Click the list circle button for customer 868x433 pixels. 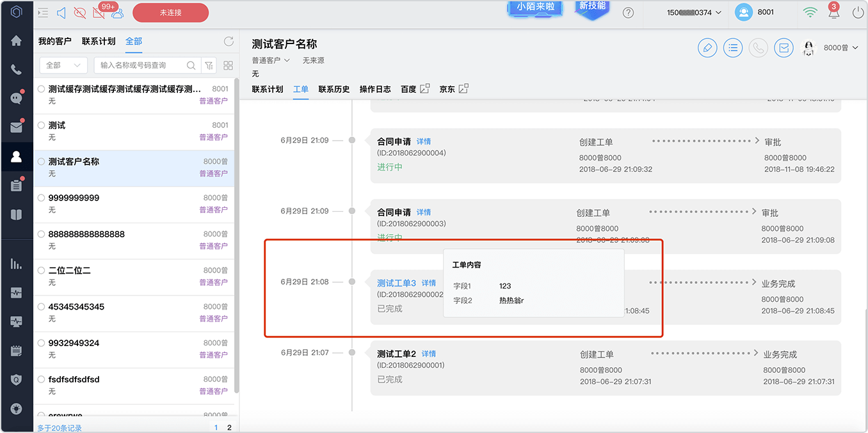tap(733, 48)
